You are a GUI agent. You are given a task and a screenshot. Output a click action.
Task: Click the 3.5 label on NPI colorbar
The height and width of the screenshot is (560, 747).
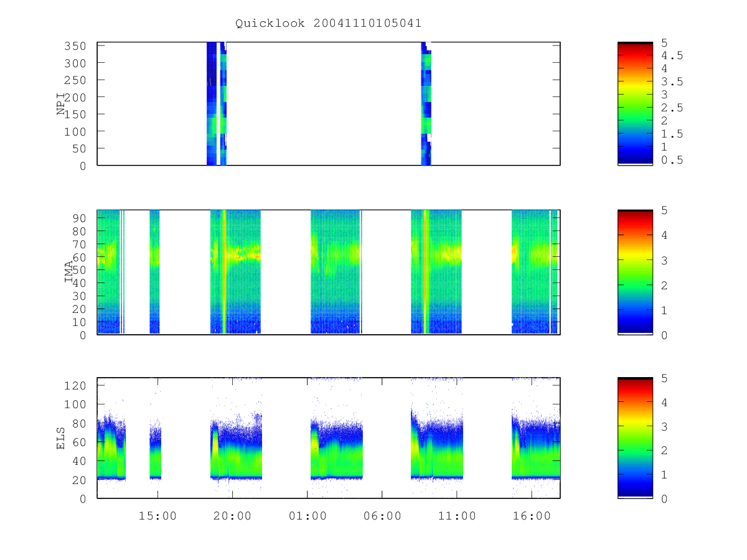point(672,82)
